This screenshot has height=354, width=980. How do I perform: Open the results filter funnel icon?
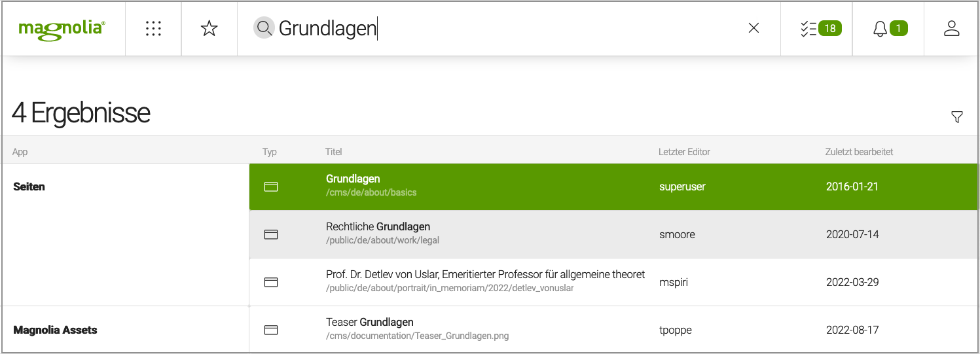pyautogui.click(x=956, y=117)
